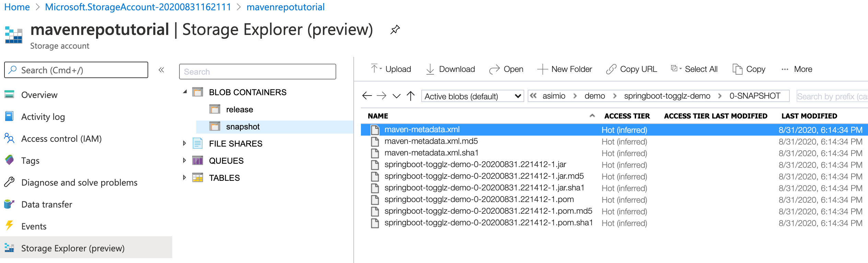Viewport: 868px width, 263px height.
Task: Click the Events lightning icon
Action: point(9,226)
